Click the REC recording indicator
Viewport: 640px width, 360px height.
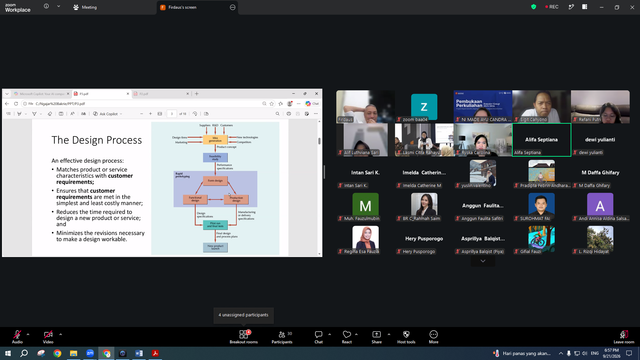click(x=552, y=7)
